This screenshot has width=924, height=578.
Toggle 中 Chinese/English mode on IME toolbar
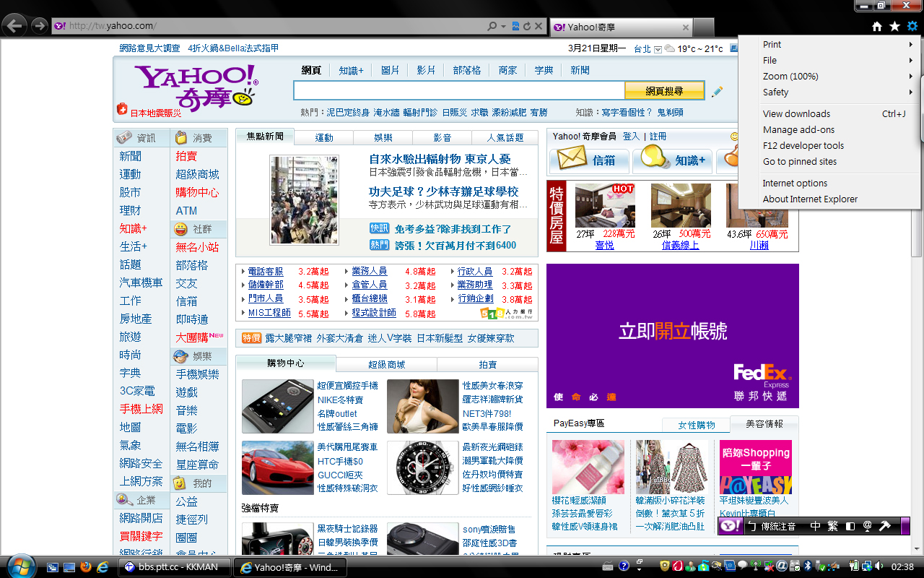pyautogui.click(x=815, y=526)
